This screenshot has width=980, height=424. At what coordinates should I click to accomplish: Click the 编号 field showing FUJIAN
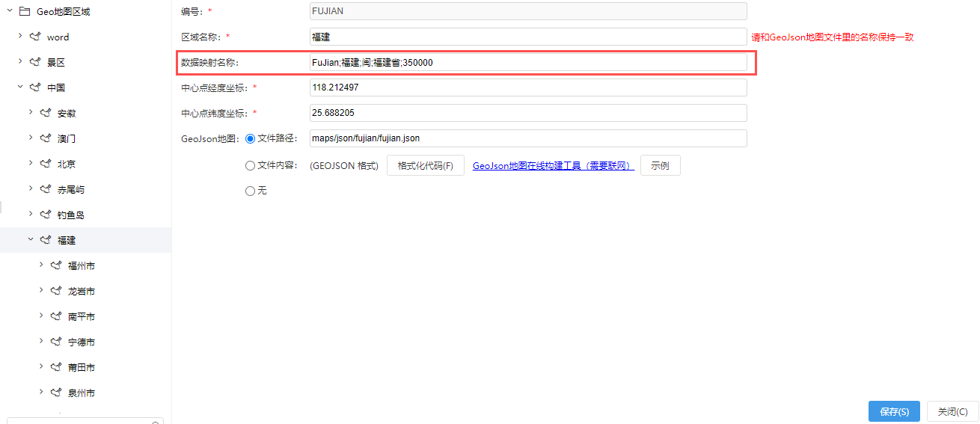528,11
